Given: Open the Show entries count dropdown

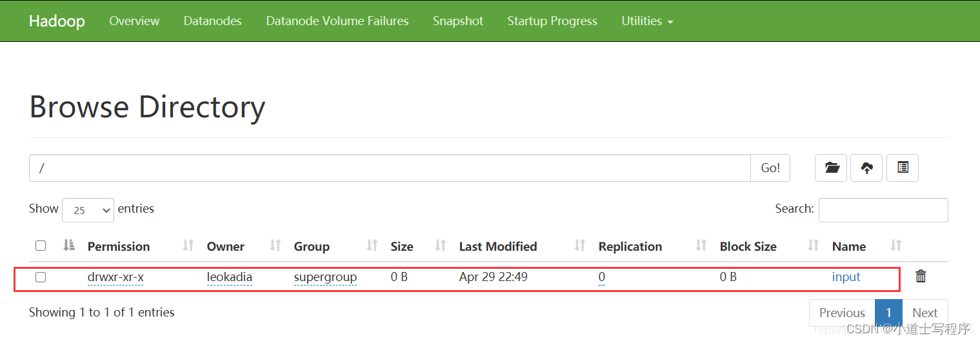Looking at the screenshot, I should click(88, 210).
